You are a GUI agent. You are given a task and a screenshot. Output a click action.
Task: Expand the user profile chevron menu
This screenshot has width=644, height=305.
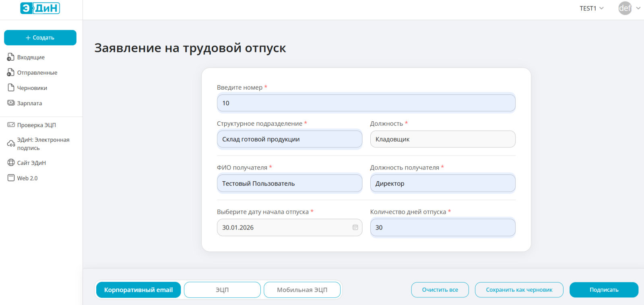[x=638, y=8]
